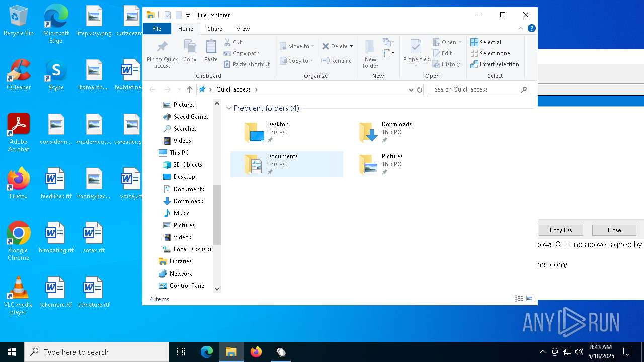Select the Desktop frequent folder
This screenshot has height=362, width=644.
287,132
